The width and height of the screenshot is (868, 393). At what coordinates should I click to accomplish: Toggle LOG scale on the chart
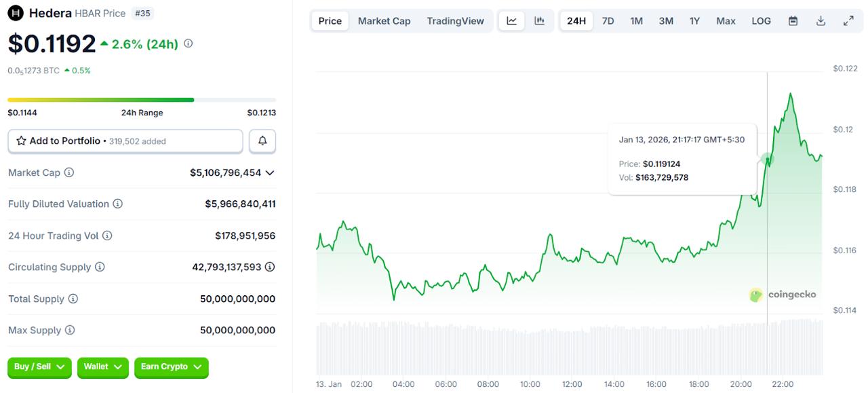coord(761,20)
